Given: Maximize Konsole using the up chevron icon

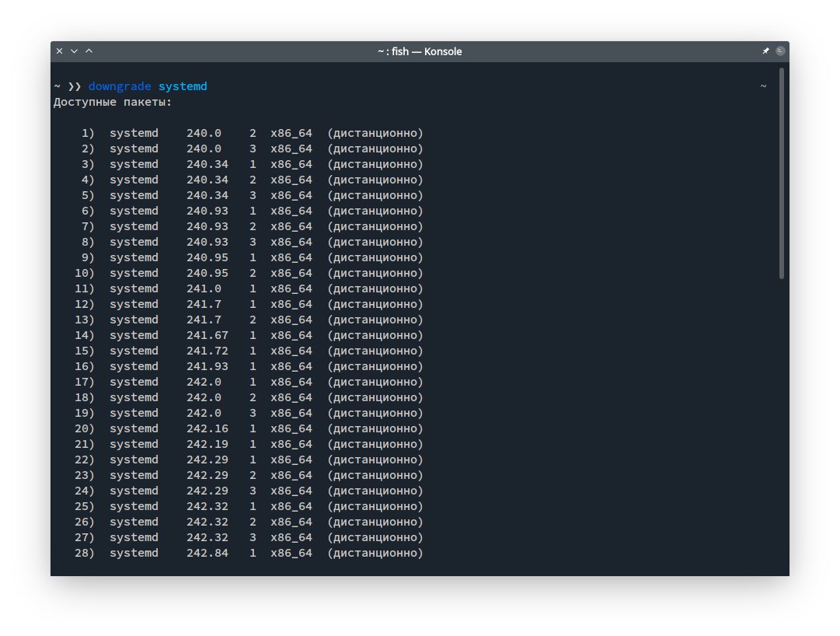Looking at the screenshot, I should pos(89,51).
